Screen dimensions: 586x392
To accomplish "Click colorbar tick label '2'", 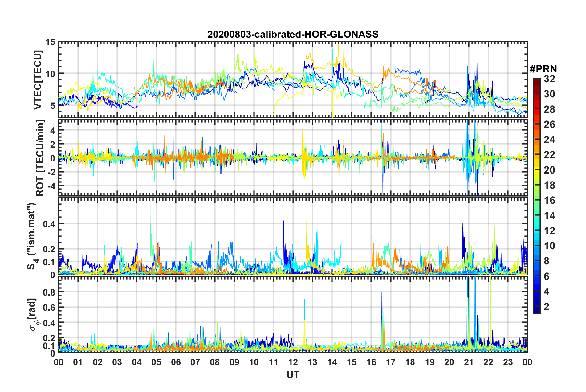I will (x=547, y=307).
